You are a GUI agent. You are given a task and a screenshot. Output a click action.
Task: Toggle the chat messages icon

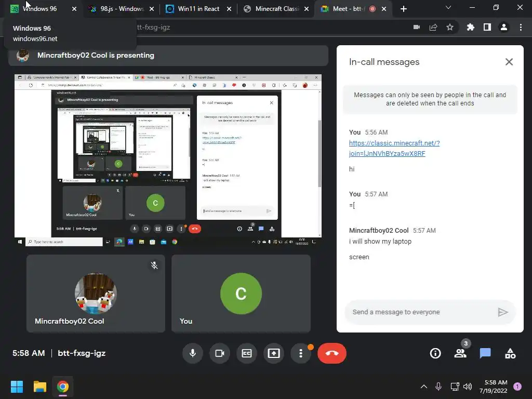pyautogui.click(x=485, y=353)
